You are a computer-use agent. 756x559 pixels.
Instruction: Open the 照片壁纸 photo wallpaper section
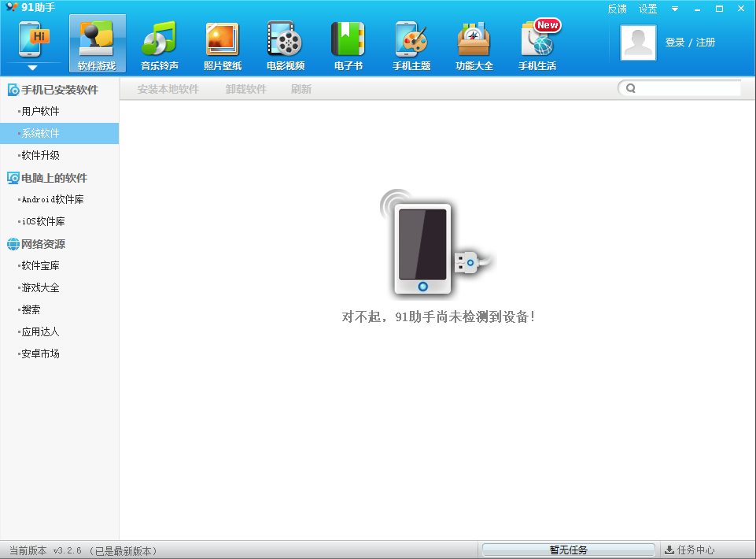[223, 46]
